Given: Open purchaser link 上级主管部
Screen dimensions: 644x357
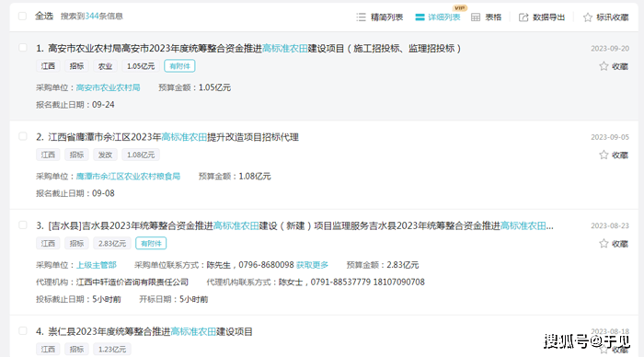Looking at the screenshot, I should click(97, 265).
